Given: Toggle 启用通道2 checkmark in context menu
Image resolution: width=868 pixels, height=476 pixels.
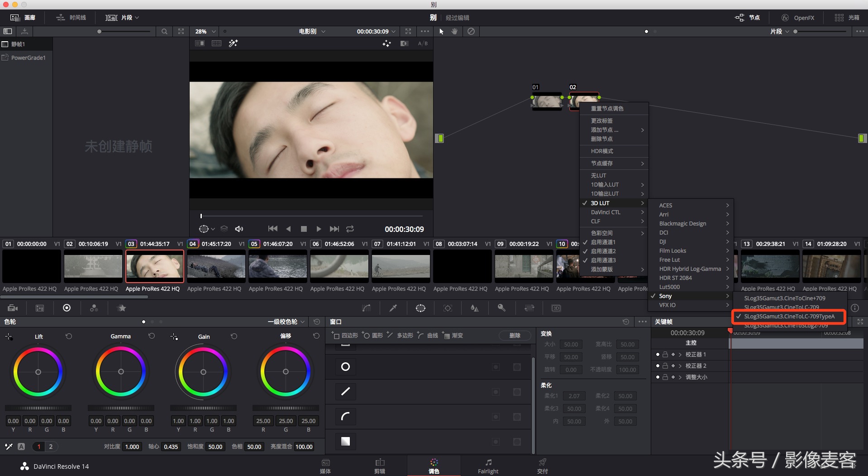Looking at the screenshot, I should click(x=603, y=251).
